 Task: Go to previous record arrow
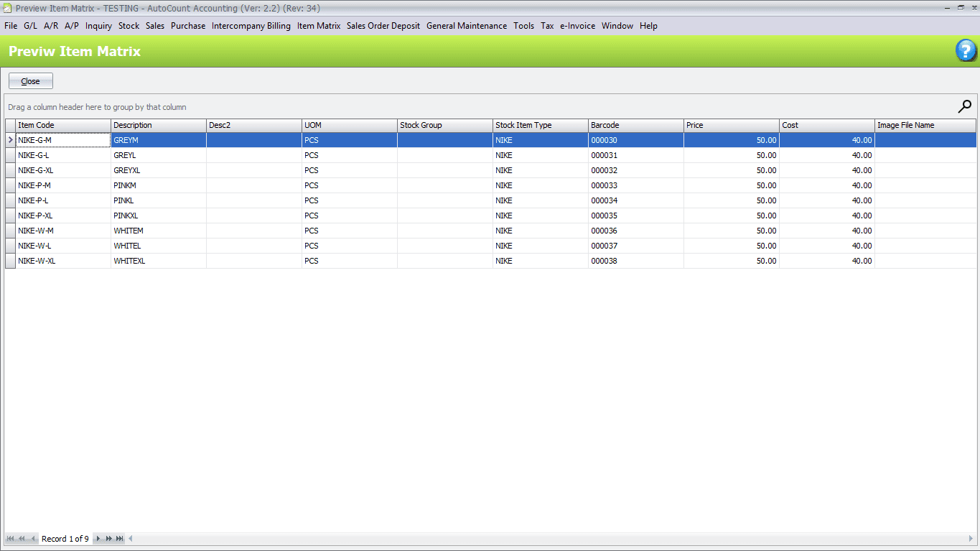32,539
